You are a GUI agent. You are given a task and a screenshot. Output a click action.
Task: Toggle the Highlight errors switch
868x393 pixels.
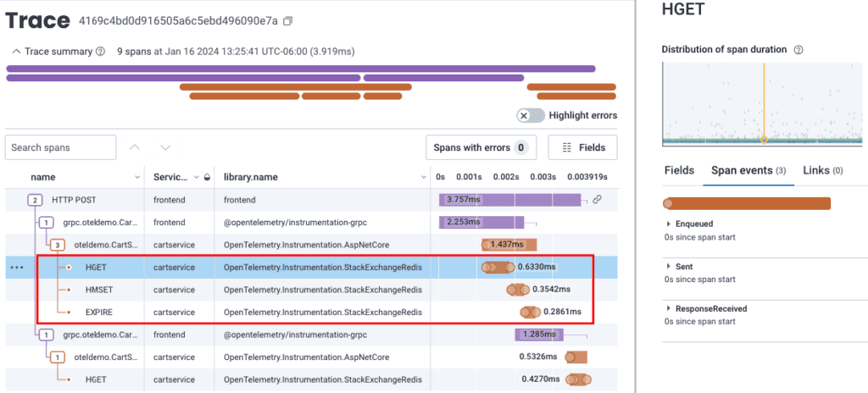pyautogui.click(x=530, y=115)
